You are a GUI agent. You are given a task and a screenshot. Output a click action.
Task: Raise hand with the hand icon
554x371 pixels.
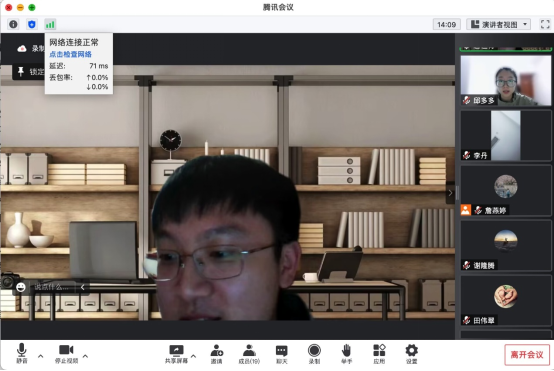point(347,354)
